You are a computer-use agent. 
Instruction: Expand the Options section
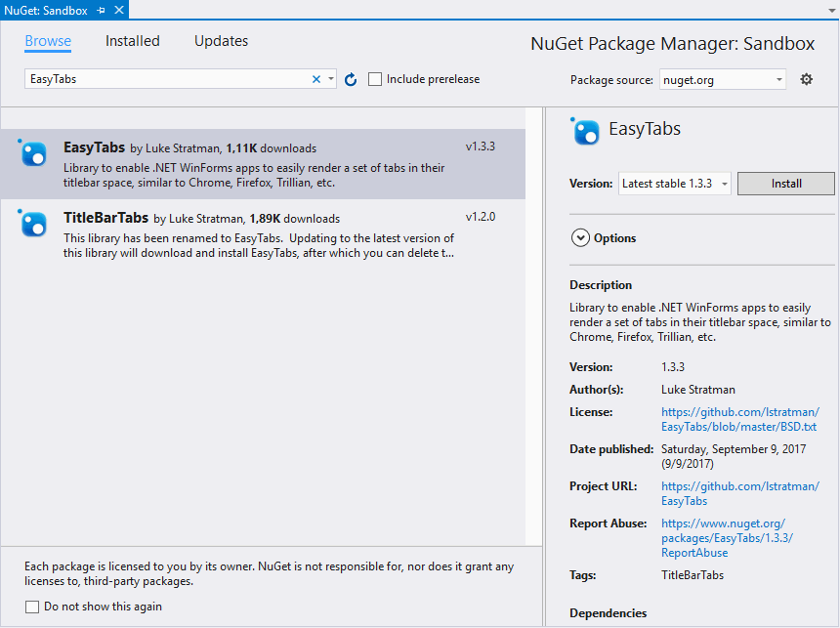[580, 238]
